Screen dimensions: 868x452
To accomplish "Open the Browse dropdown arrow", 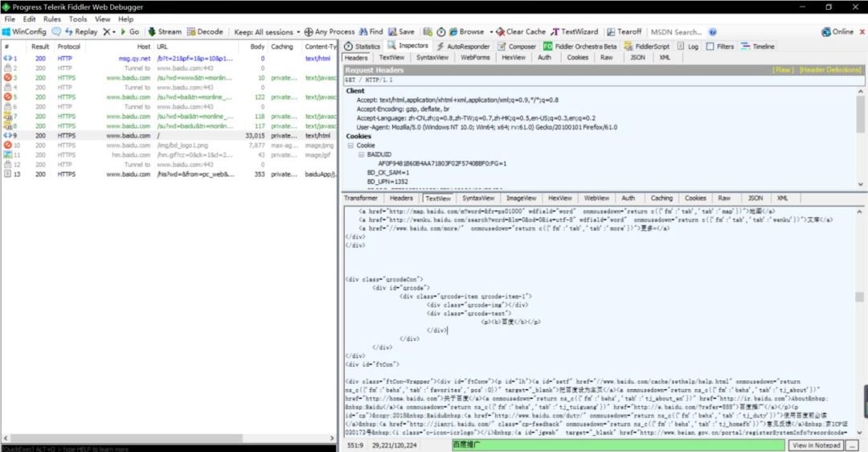I will click(x=491, y=32).
